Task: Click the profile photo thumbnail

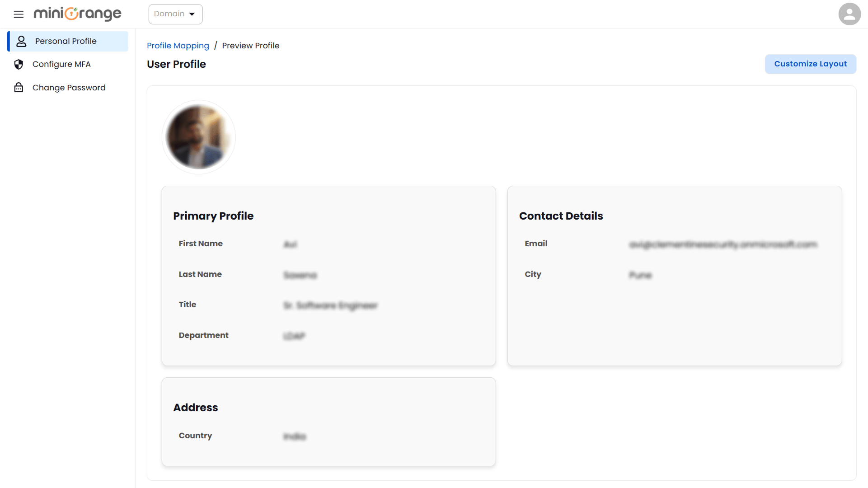Action: pos(198,137)
